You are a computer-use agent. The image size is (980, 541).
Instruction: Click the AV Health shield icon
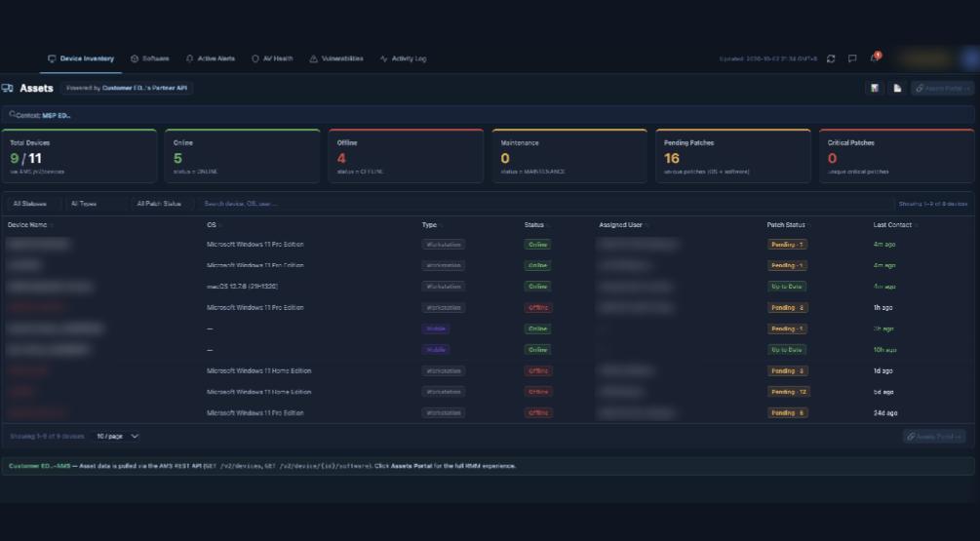(x=255, y=58)
